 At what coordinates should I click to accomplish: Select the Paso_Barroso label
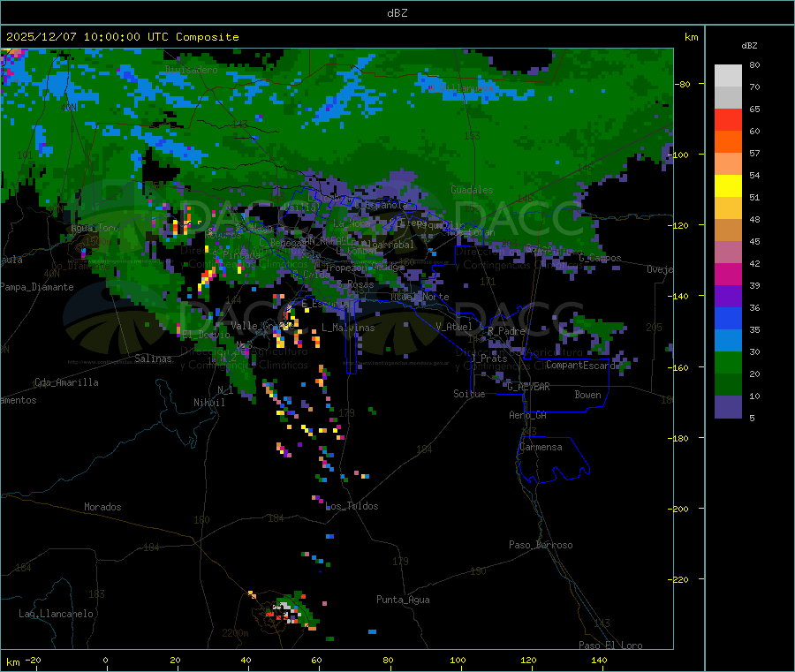pyautogui.click(x=541, y=545)
